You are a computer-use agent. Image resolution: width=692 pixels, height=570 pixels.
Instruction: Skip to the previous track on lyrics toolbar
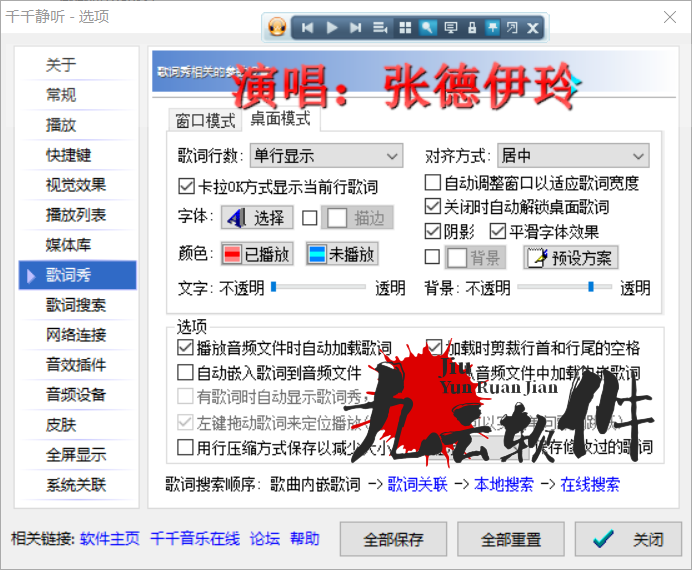tap(307, 28)
